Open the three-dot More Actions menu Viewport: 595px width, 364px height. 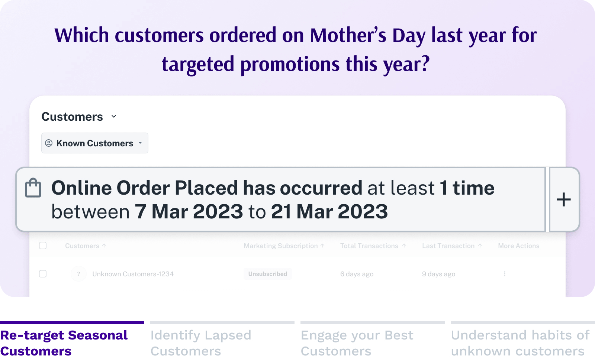pyautogui.click(x=504, y=274)
